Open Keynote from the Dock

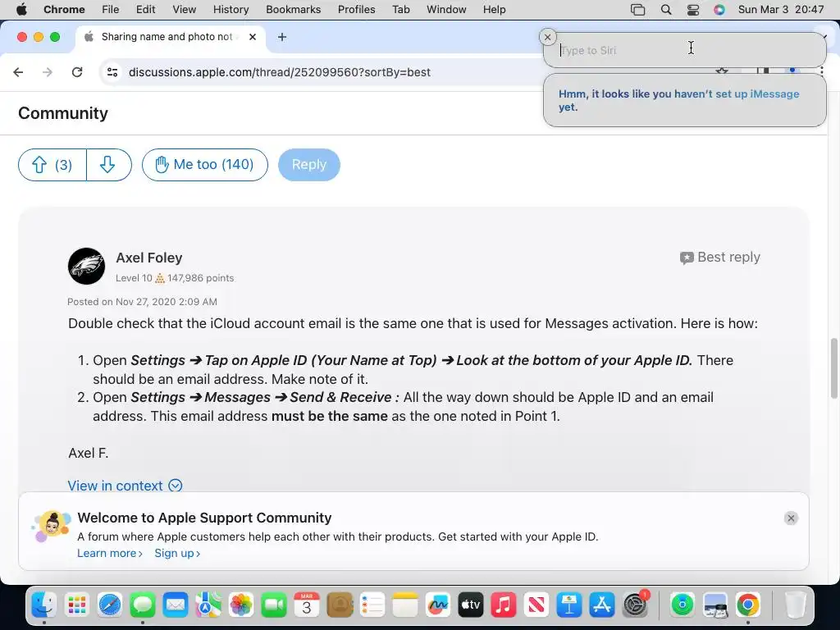click(569, 605)
